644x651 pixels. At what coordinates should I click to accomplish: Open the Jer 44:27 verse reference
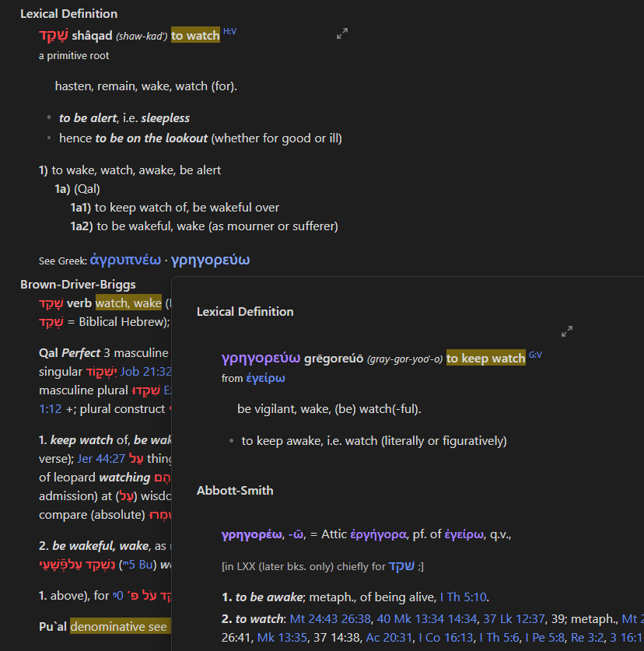pyautogui.click(x=101, y=459)
